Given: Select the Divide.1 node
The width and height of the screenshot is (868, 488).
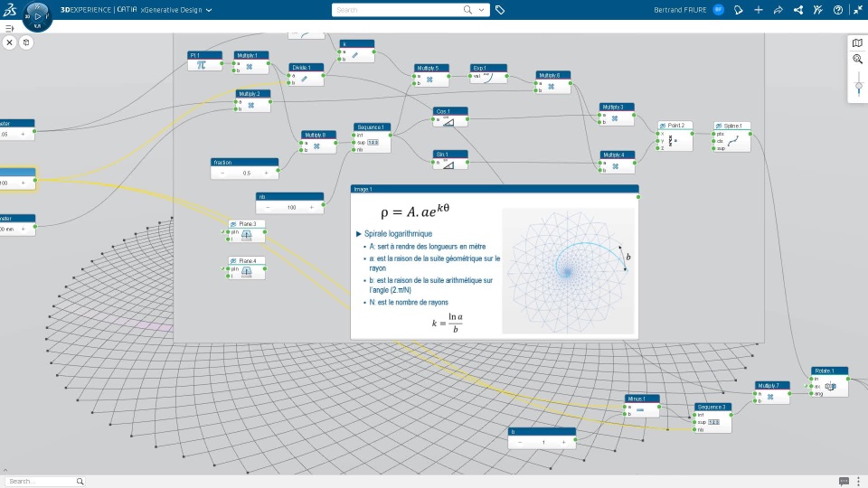Looking at the screenshot, I should pyautogui.click(x=307, y=75).
